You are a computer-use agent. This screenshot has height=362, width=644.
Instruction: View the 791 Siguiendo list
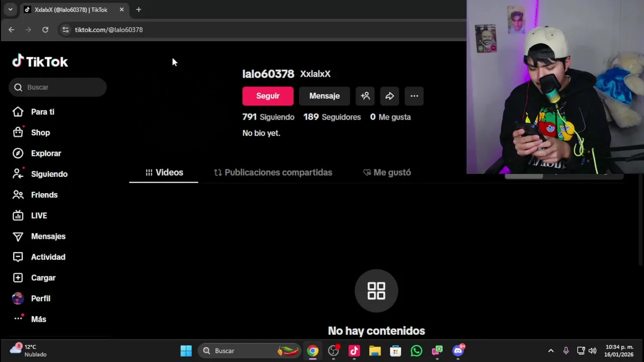[268, 117]
